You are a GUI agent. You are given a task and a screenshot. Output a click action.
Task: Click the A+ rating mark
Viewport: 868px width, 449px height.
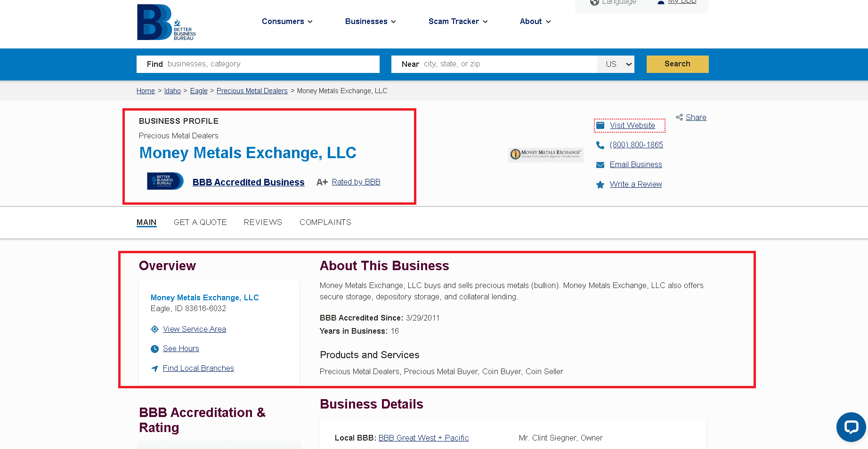(x=322, y=182)
